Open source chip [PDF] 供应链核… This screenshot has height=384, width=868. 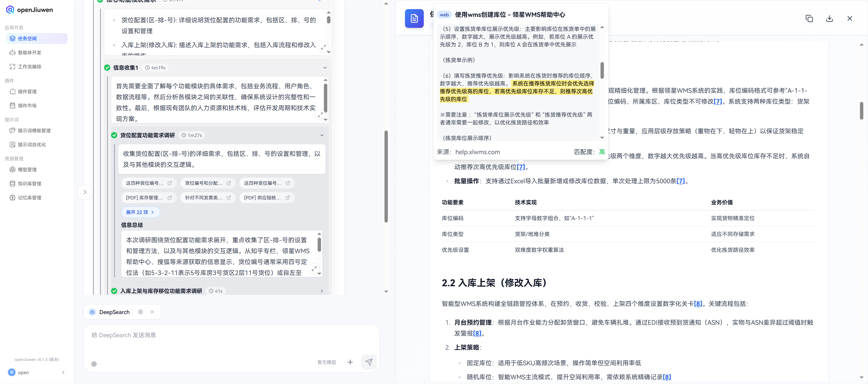point(266,198)
